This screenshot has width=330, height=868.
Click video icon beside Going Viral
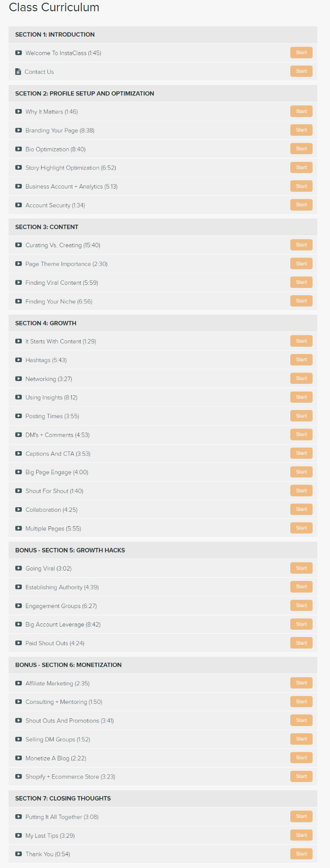pos(19,568)
